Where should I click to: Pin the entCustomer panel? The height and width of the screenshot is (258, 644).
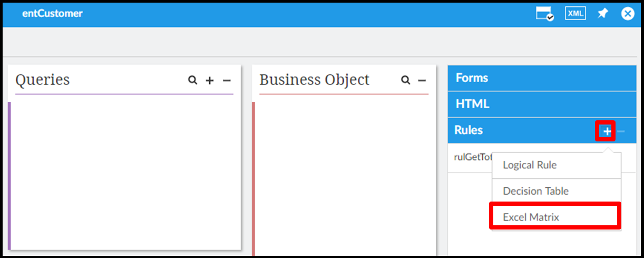(602, 14)
